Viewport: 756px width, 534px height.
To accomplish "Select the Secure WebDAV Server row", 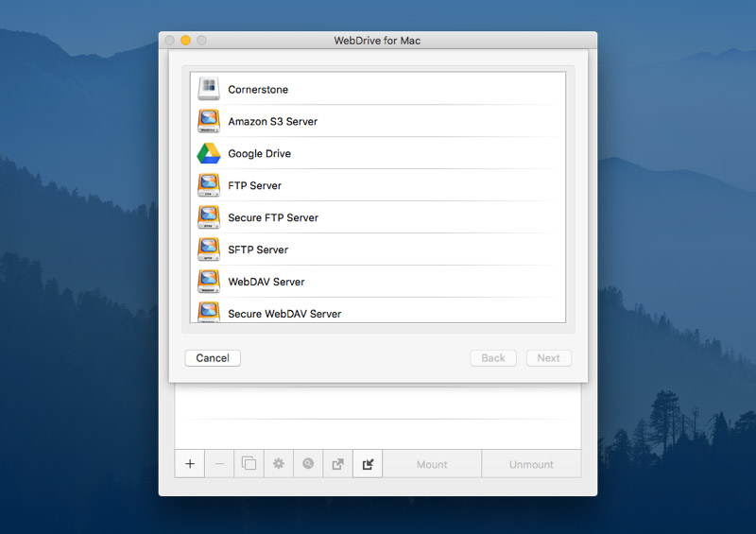I will (284, 313).
